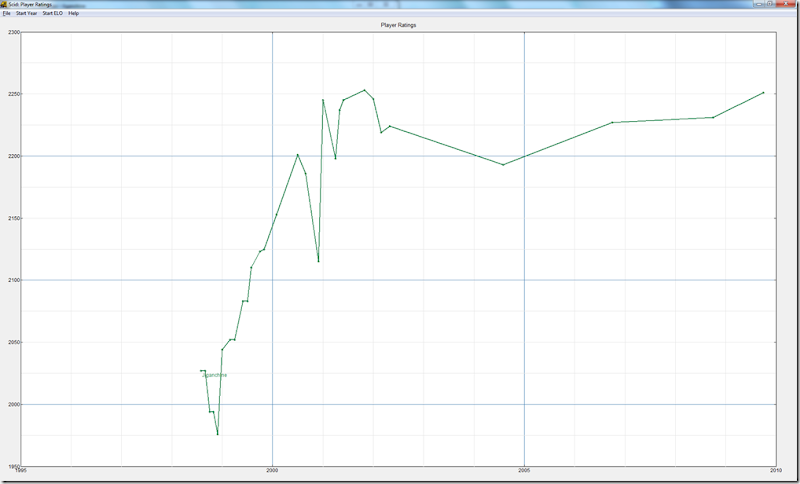The image size is (800, 484).
Task: Click the 2100 rating axis label
Action: (x=14, y=280)
